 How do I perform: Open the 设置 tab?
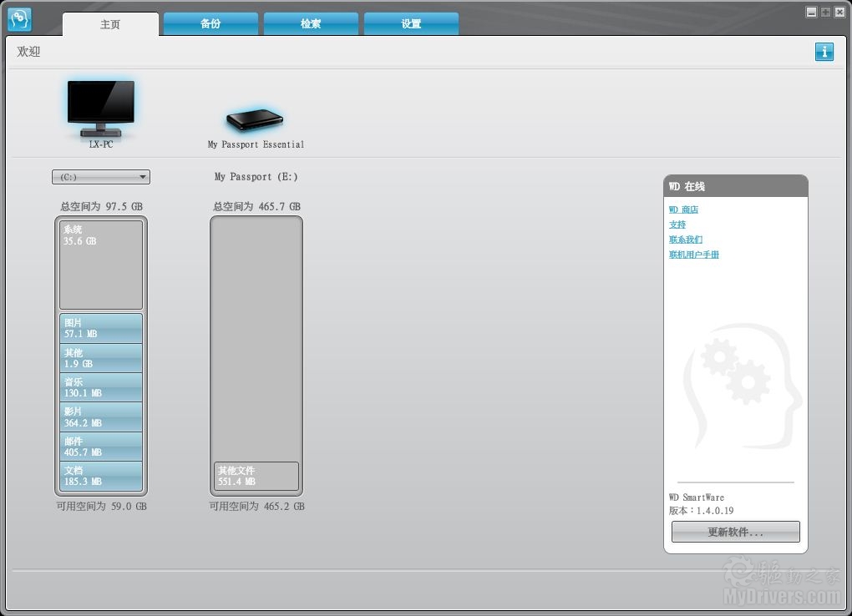click(411, 24)
